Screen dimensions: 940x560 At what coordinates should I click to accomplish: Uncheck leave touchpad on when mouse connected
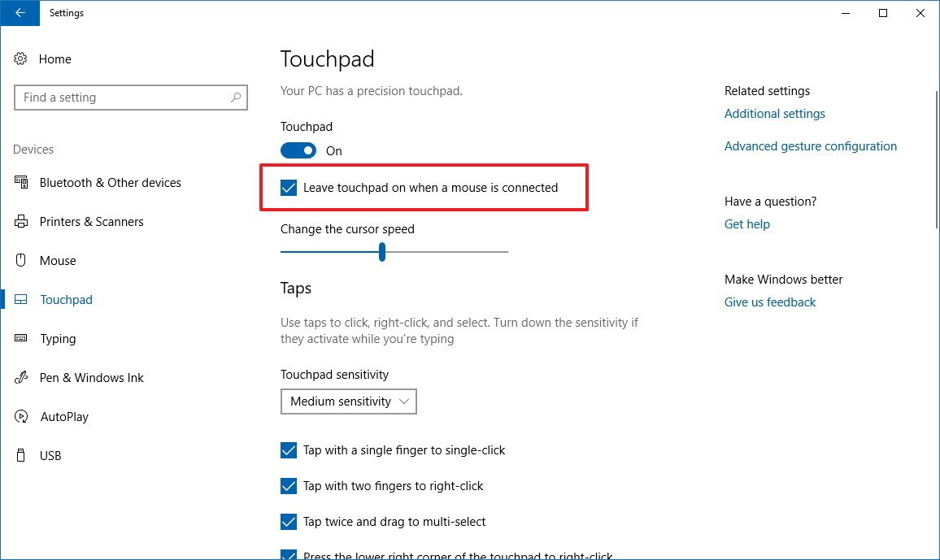pos(289,188)
